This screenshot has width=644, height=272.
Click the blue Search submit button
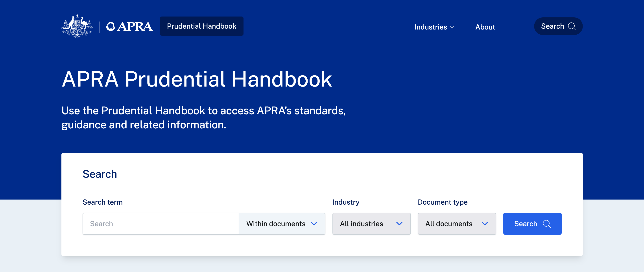pos(532,224)
